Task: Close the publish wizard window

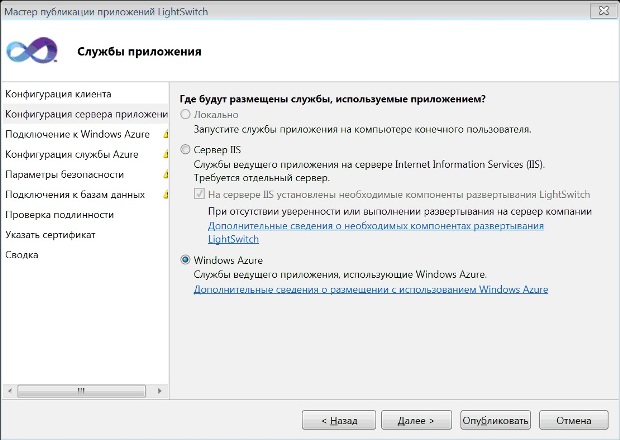Action: pyautogui.click(x=603, y=11)
